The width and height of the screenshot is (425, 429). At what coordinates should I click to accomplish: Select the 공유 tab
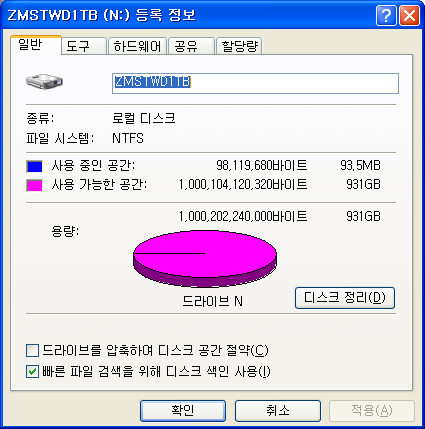[x=191, y=46]
